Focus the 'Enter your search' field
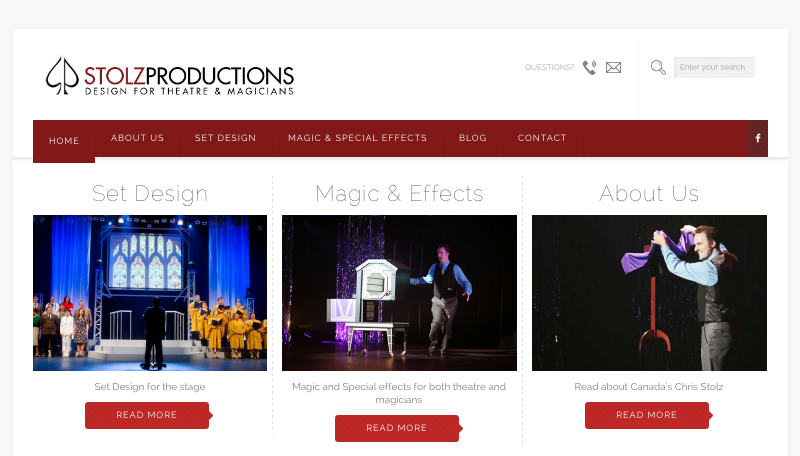The image size is (800, 456). click(714, 67)
